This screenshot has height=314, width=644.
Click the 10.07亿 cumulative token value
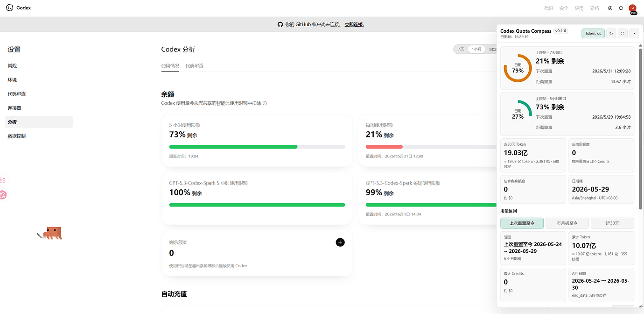tap(584, 245)
